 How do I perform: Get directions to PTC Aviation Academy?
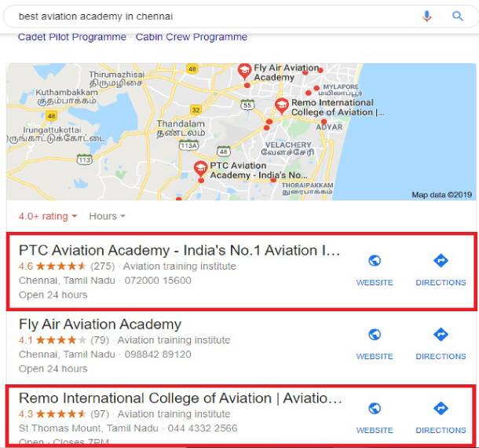click(441, 262)
